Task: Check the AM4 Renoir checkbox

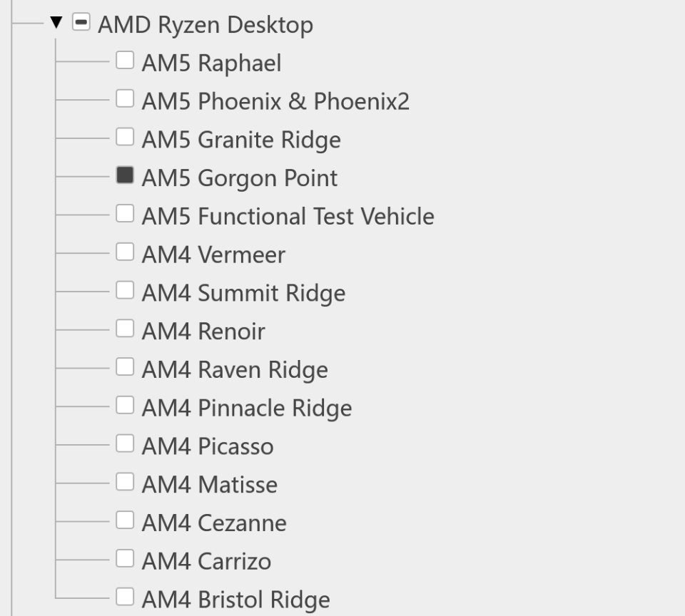Action: [125, 331]
